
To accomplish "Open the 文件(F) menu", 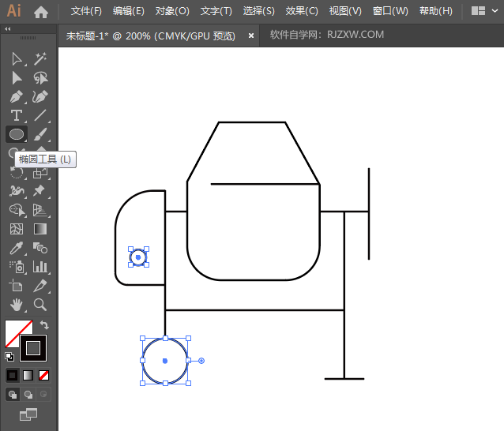I will (86, 11).
